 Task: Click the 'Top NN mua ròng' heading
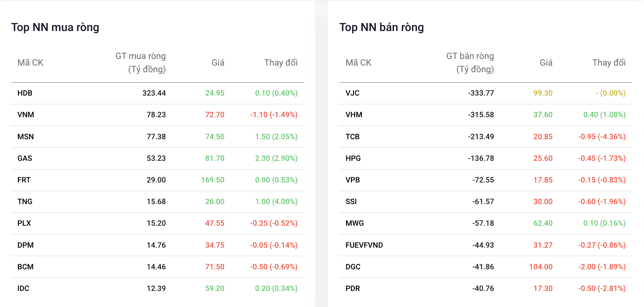click(x=55, y=27)
